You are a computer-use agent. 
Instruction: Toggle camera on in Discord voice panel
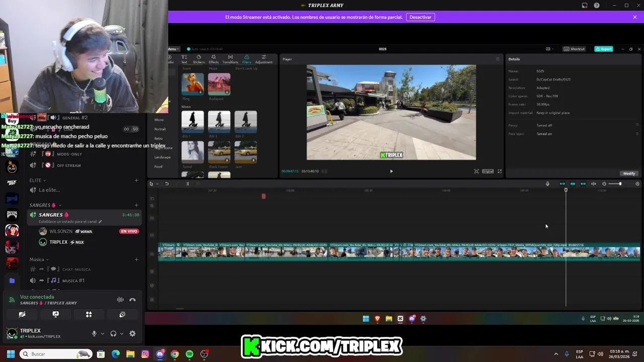pyautogui.click(x=22, y=314)
